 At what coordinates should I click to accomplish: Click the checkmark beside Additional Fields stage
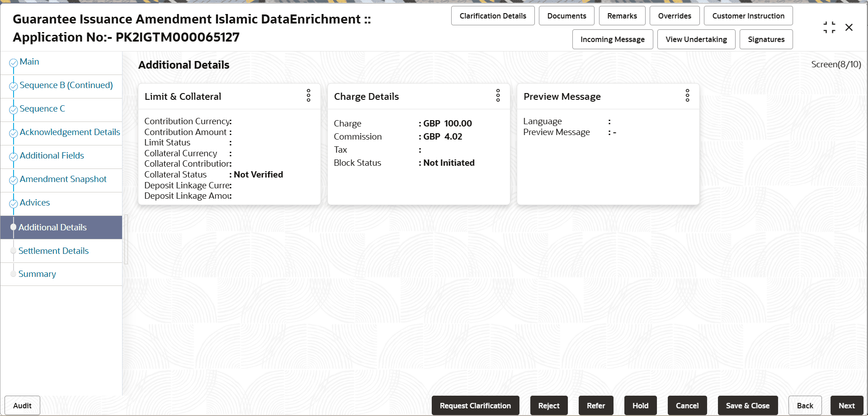tap(13, 155)
